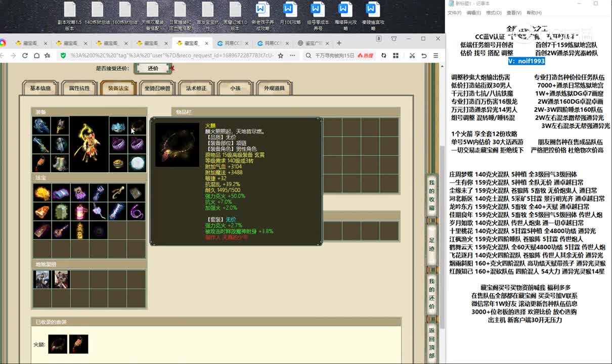Select the gold ring equipment icon
The width and height of the screenshot is (612, 364).
pyautogui.click(x=118, y=163)
